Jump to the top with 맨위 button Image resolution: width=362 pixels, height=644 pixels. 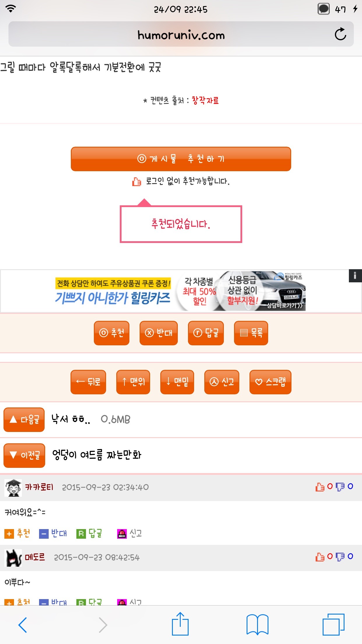[x=133, y=382]
